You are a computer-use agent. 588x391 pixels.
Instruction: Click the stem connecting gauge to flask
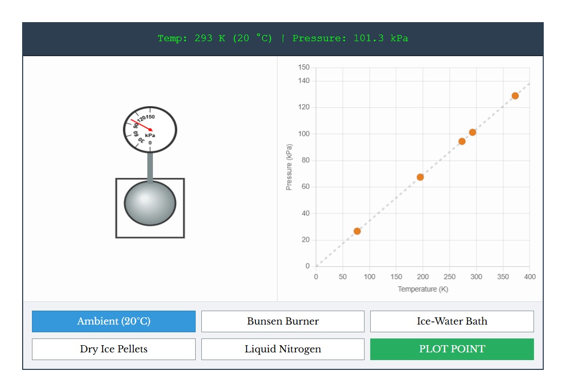coord(150,167)
